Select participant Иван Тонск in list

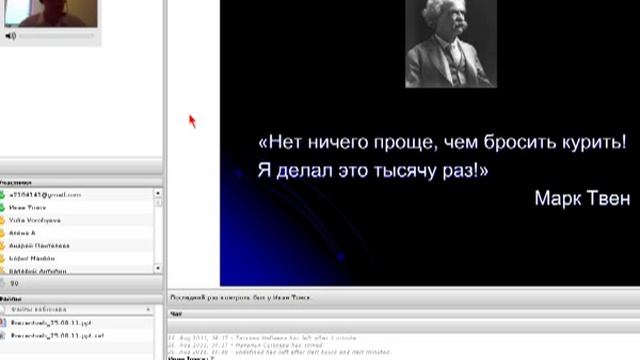pyautogui.click(x=28, y=208)
